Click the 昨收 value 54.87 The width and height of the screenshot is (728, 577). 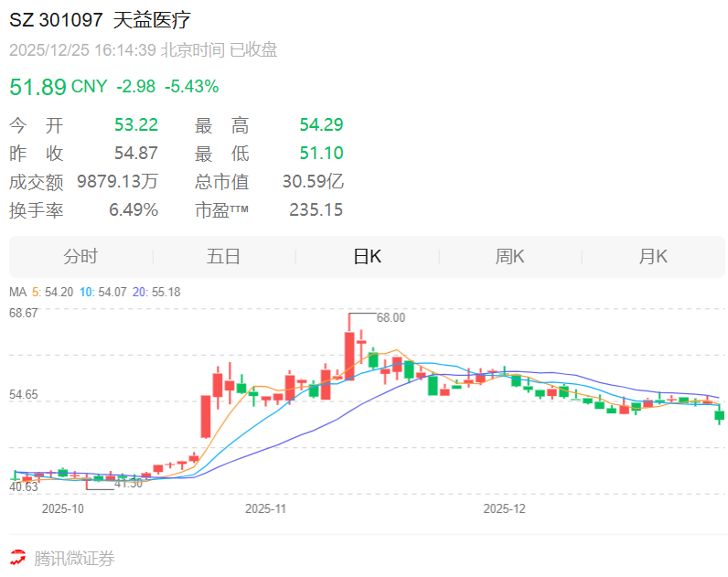[x=136, y=154]
